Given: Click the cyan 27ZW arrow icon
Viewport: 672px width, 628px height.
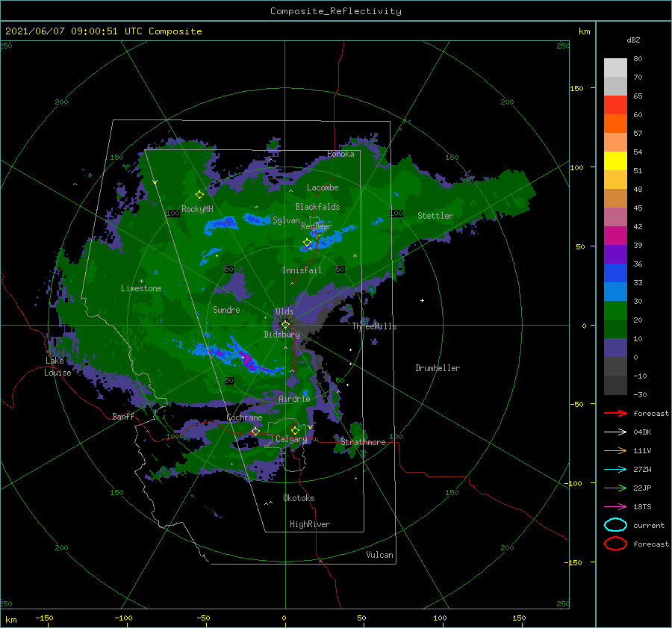Looking at the screenshot, I should point(615,470).
